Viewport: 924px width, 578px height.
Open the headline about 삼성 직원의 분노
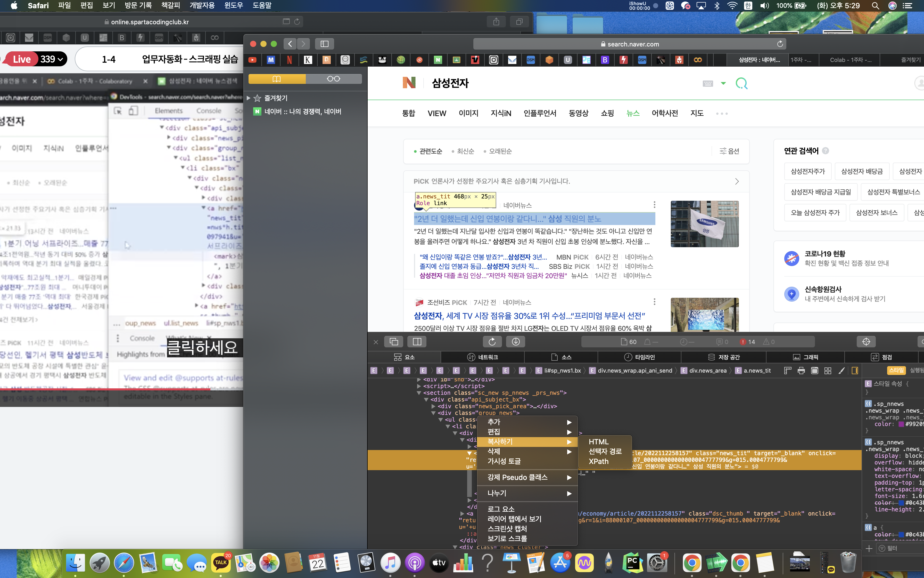(507, 219)
